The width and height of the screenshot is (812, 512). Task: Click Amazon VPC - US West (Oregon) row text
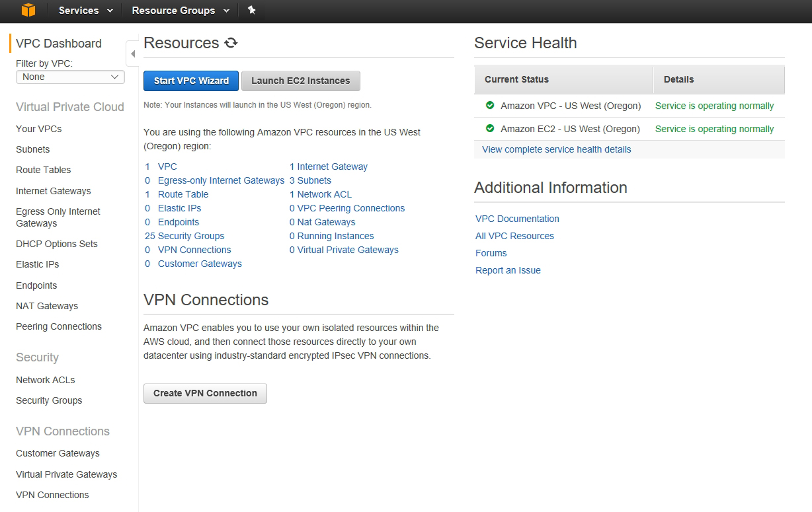571,106
